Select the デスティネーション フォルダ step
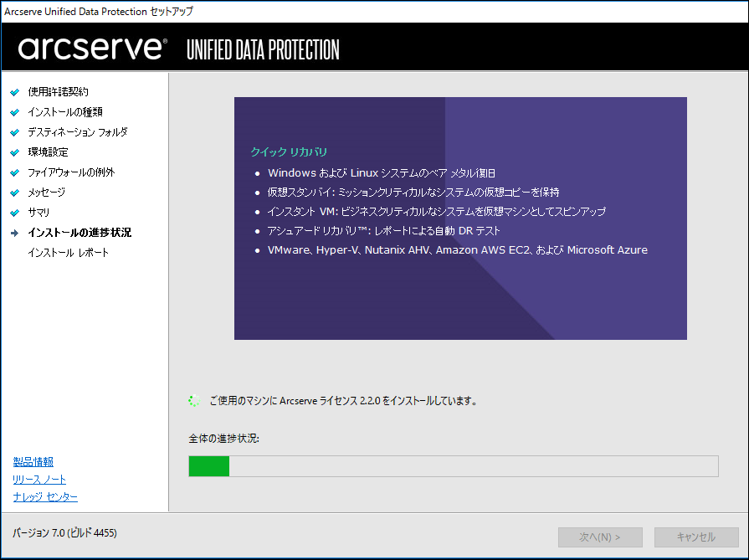 click(x=77, y=132)
